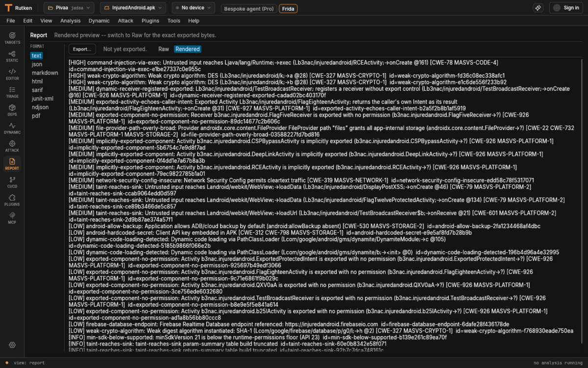Click the exported-activity-echoes-caller-intent finding
Viewport: 588px width, 368px height.
coord(267,105)
